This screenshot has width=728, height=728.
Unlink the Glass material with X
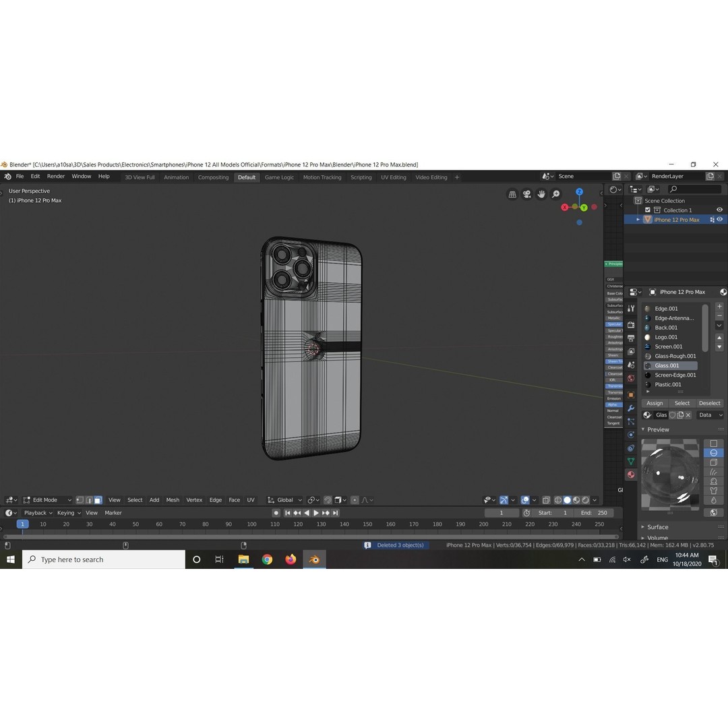(x=688, y=415)
